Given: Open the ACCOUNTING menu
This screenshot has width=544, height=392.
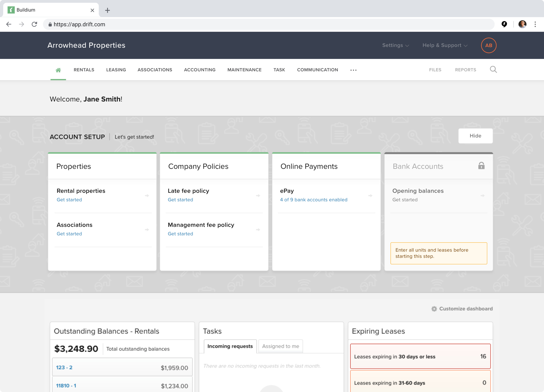Looking at the screenshot, I should [200, 70].
